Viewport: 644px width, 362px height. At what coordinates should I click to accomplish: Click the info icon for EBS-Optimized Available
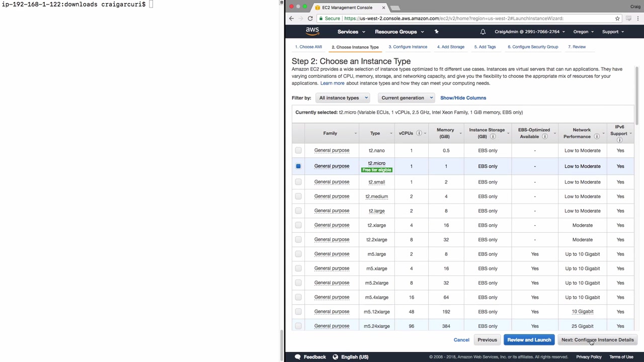coord(544,137)
